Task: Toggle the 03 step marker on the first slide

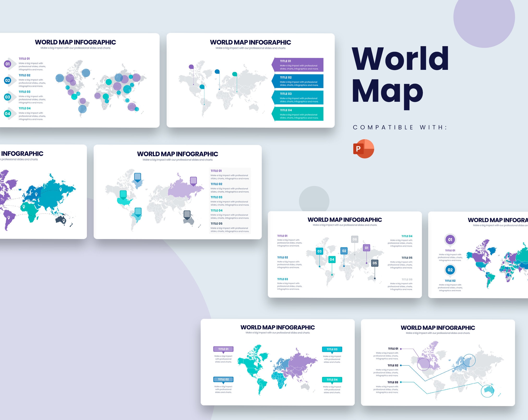Action: point(8,96)
